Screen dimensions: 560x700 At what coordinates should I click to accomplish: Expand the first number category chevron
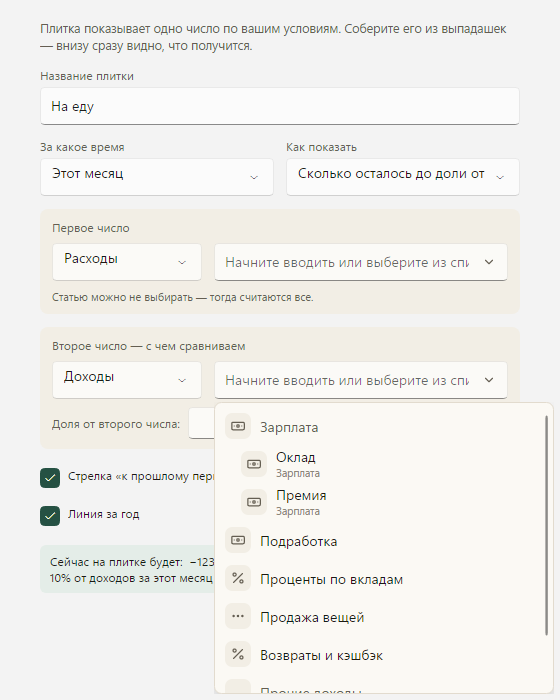pyautogui.click(x=489, y=262)
